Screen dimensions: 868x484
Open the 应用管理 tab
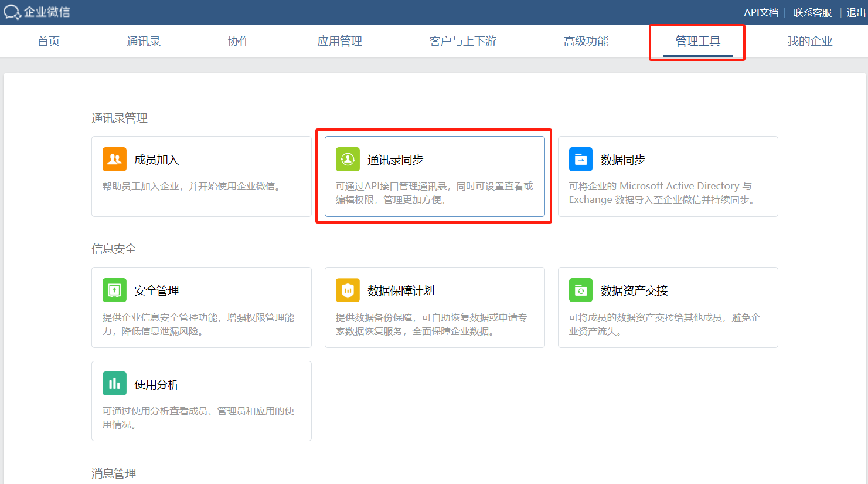(339, 41)
